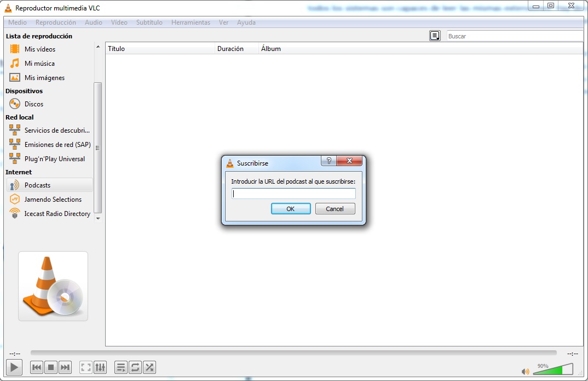Viewport: 588px width, 381px height.
Task: Mute audio via speaker icon
Action: pyautogui.click(x=526, y=371)
